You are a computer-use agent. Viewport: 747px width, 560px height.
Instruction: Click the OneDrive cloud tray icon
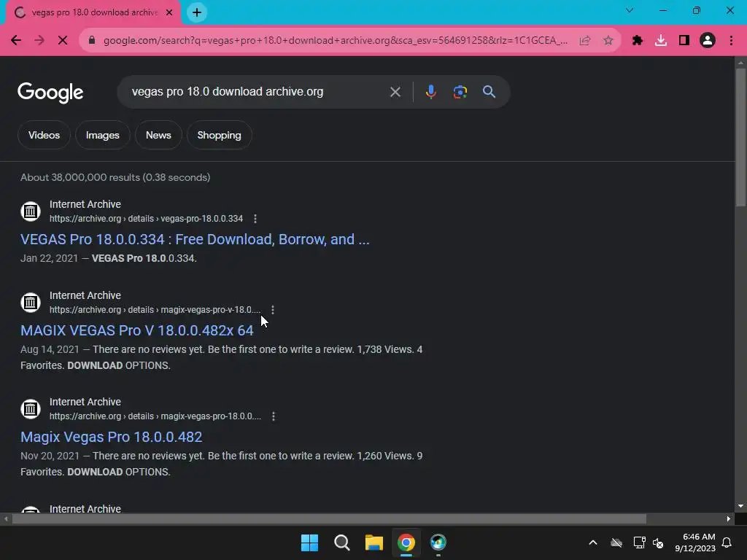[x=616, y=542]
